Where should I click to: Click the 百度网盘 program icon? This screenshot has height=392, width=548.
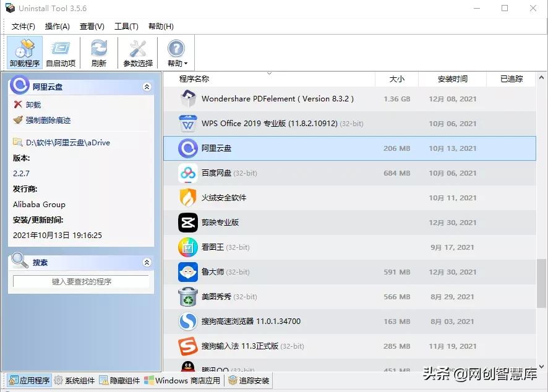coord(187,173)
